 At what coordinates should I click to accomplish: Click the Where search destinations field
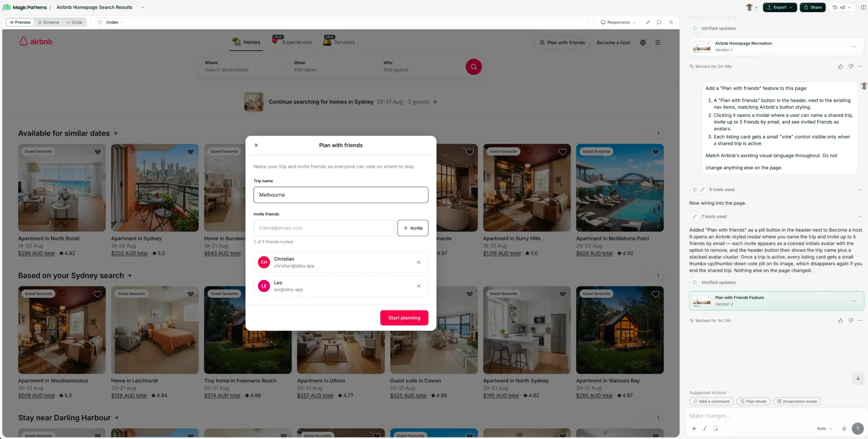click(242, 67)
